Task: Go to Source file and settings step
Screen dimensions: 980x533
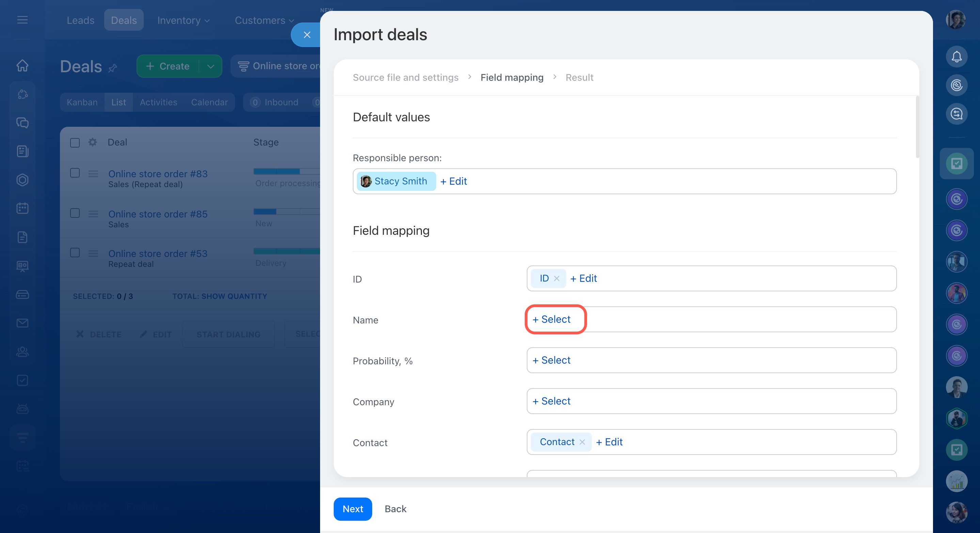Action: [406, 77]
